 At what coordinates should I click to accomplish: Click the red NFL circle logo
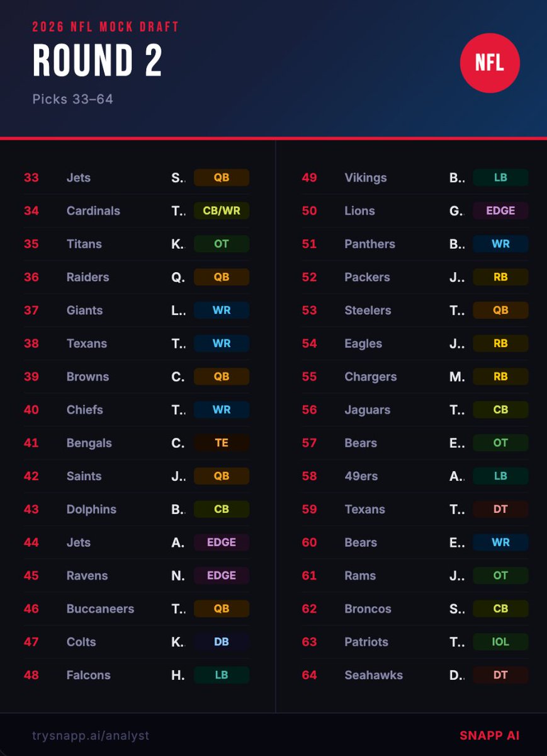490,63
